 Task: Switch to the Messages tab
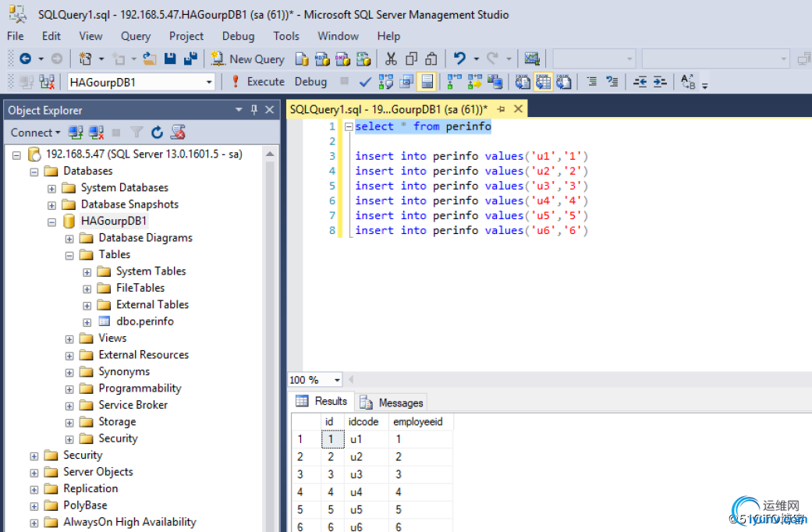coord(392,403)
